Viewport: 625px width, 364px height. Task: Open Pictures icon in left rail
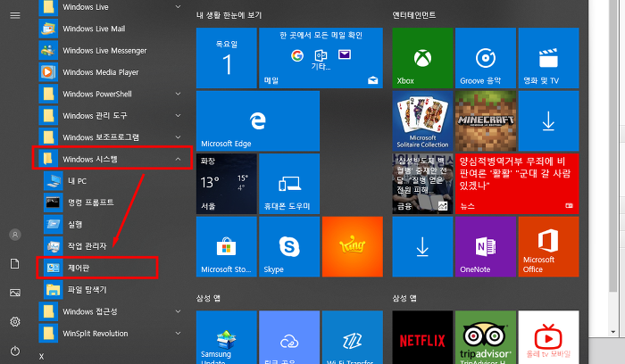click(x=15, y=293)
